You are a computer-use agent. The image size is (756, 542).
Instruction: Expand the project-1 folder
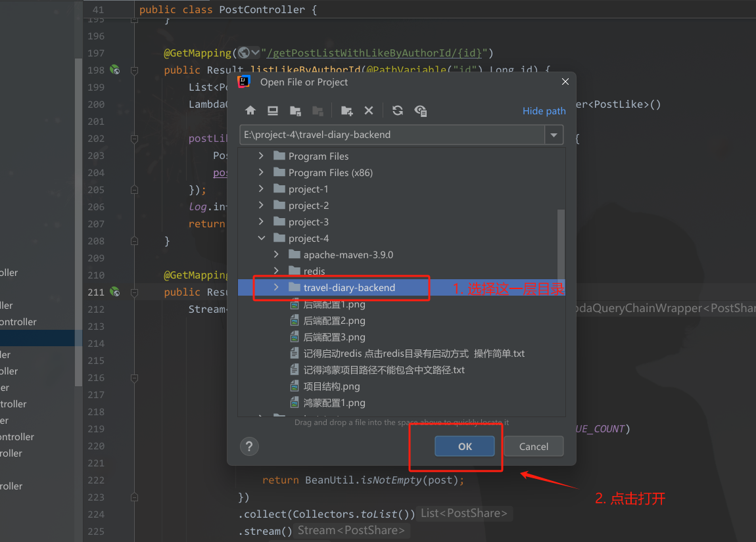262,189
